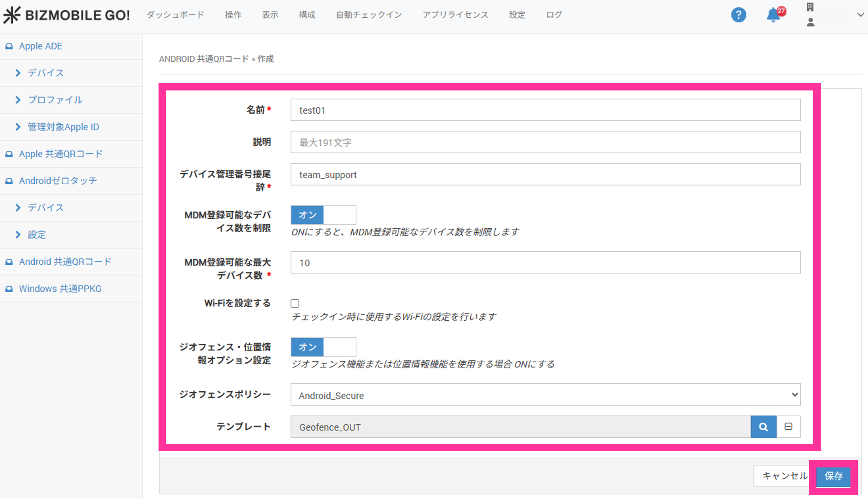Screen dimensions: 868x499
Task: Click the Windows 共通PPKG tray icon
Action: [9, 289]
